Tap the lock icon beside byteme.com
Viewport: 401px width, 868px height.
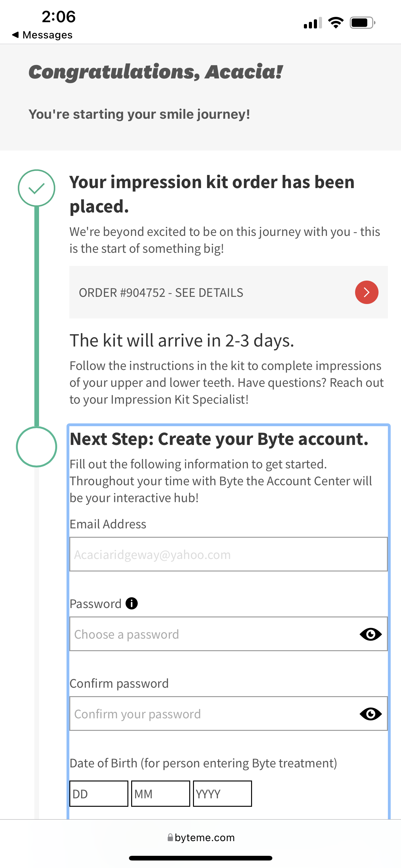pos(171,837)
